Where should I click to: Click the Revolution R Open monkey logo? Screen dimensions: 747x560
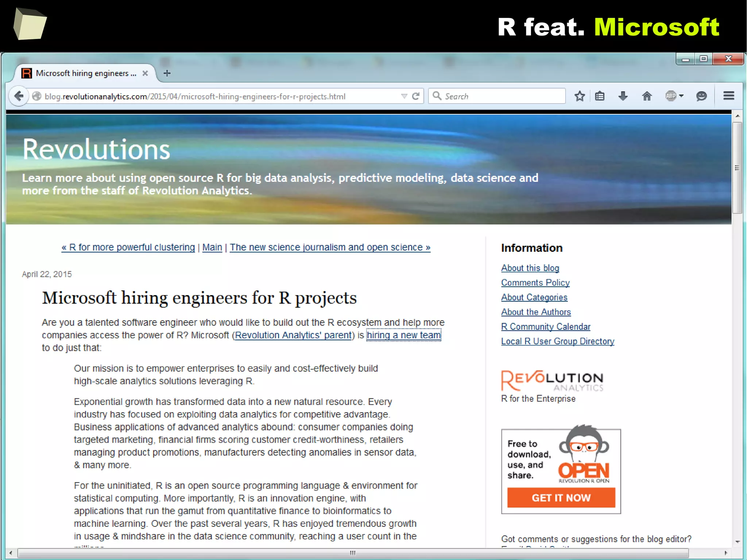pyautogui.click(x=584, y=454)
